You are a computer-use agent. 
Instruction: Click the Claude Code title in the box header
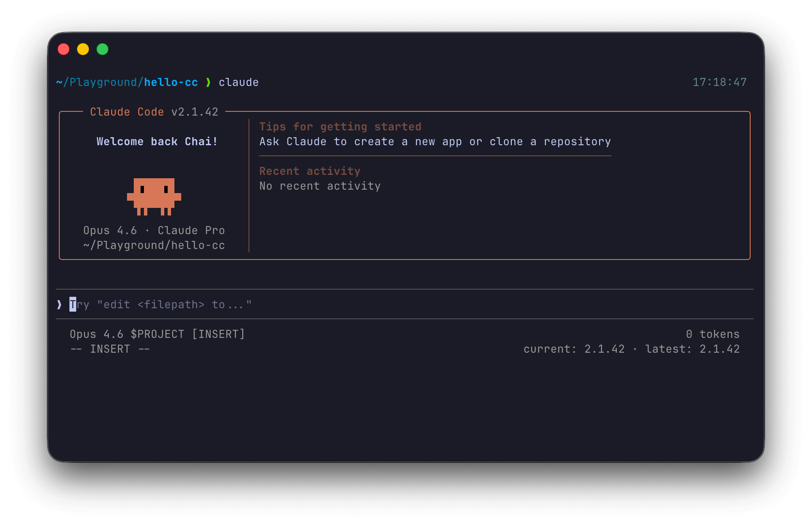127,112
